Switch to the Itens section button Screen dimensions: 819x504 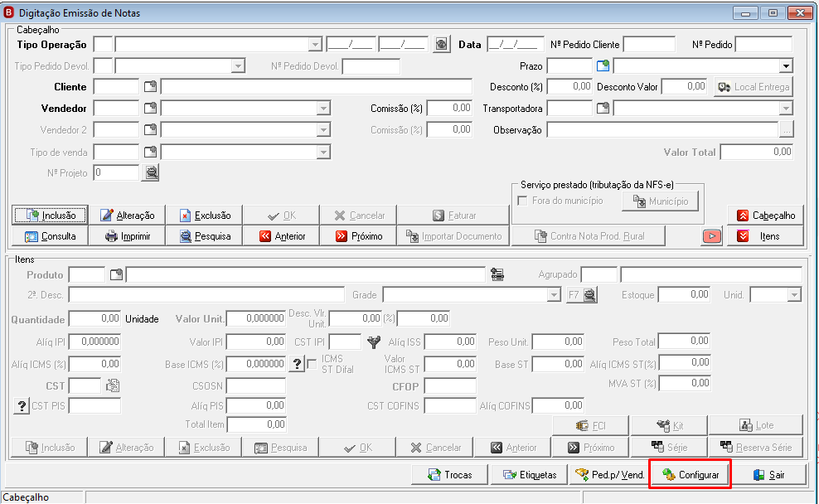click(x=766, y=236)
